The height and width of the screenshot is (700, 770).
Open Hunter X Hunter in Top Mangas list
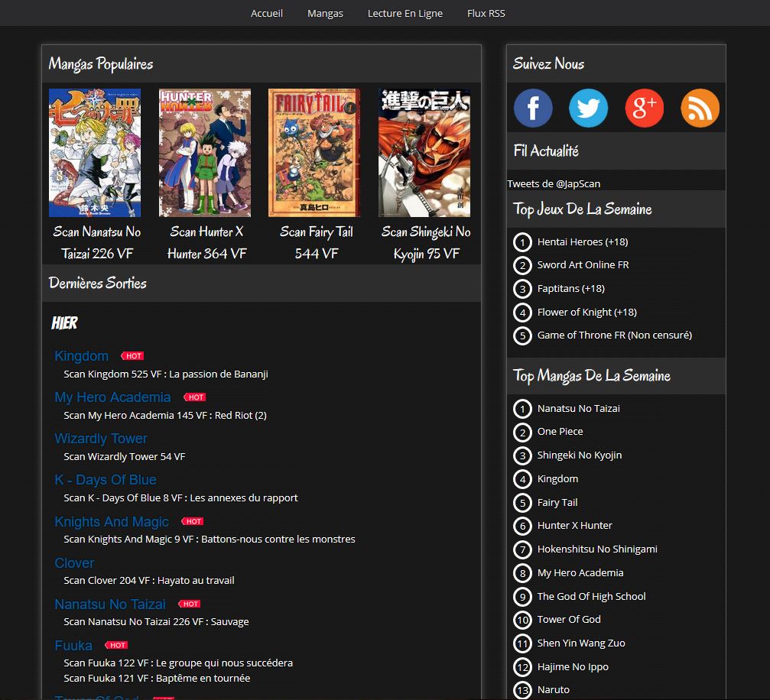point(574,525)
